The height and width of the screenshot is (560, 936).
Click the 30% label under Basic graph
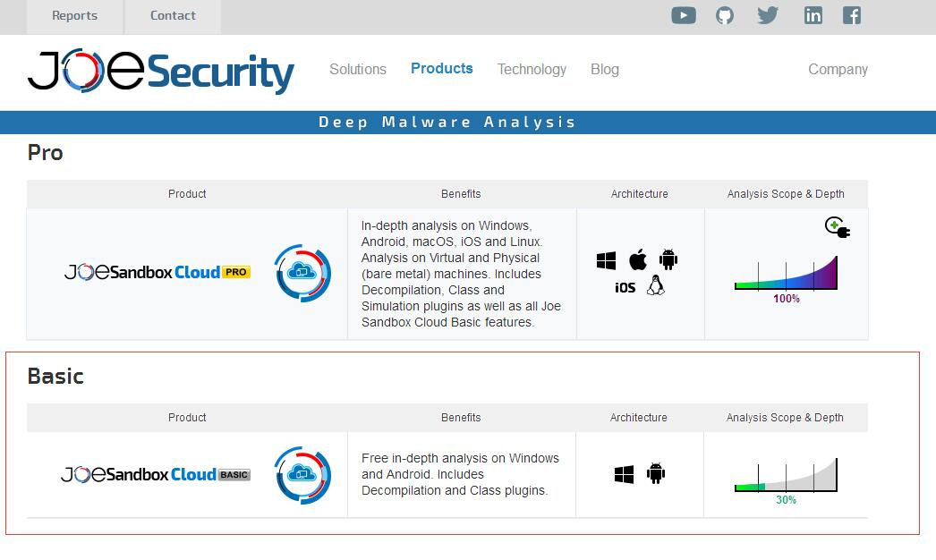click(x=787, y=500)
